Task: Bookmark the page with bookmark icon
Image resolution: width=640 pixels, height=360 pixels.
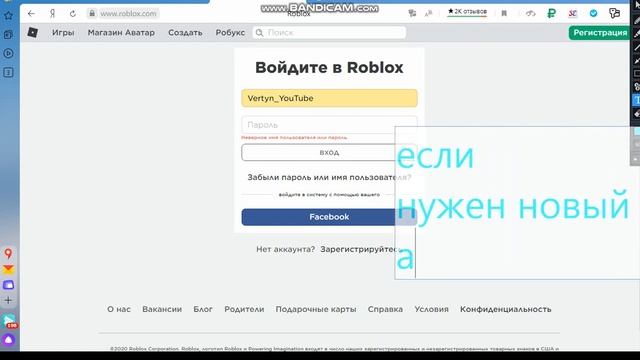Action: (x=504, y=13)
